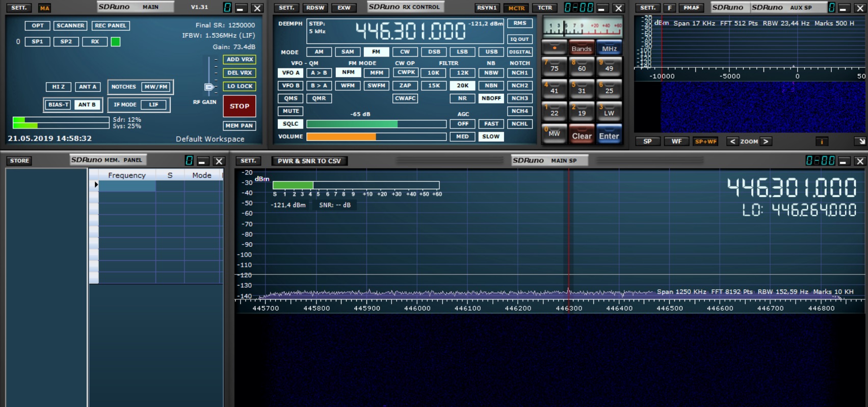Click the green indicator square next to RX

coord(116,42)
